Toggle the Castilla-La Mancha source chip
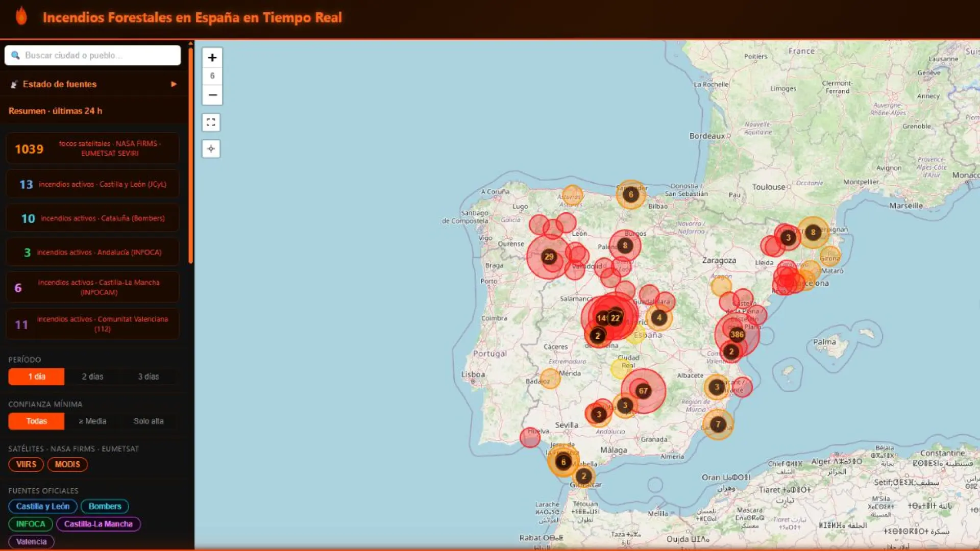980x551 pixels. 99,524
